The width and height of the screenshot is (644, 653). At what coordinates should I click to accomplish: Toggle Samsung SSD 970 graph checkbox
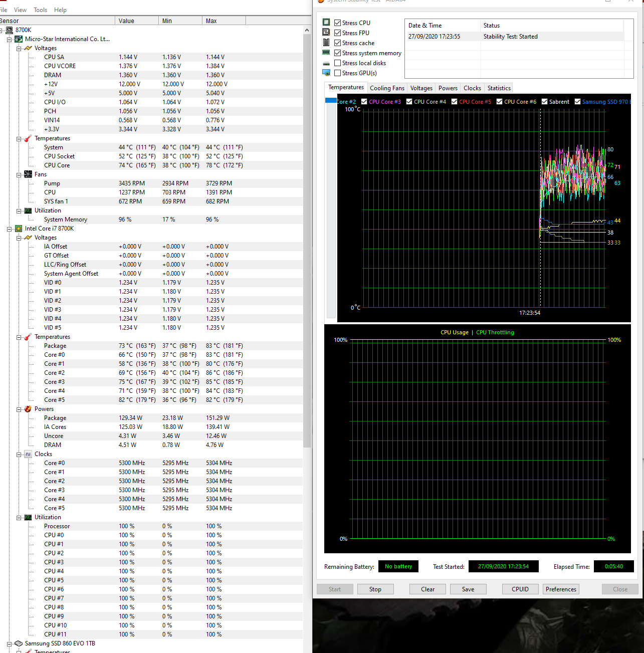(578, 102)
